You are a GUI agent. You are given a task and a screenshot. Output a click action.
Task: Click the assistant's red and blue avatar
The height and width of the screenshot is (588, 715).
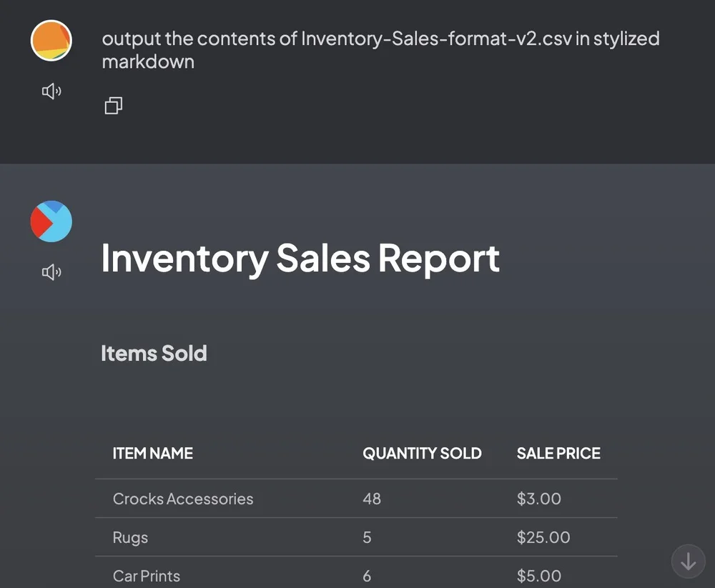[x=51, y=221]
